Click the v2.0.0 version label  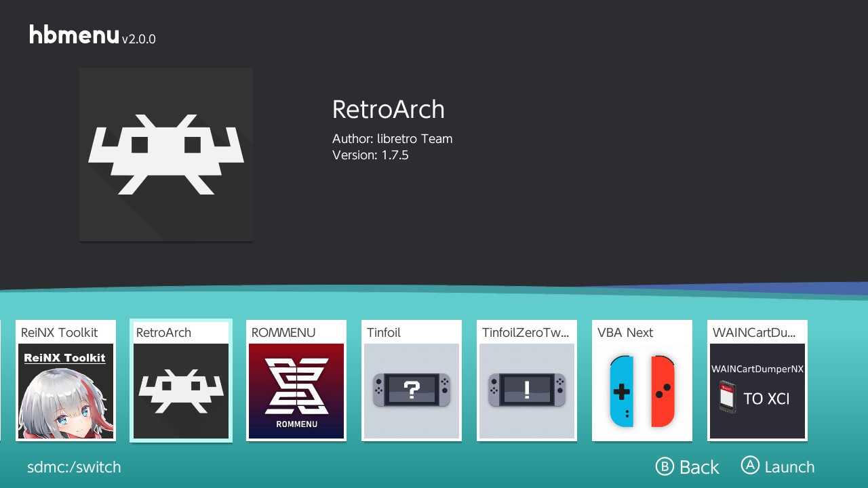coord(139,39)
